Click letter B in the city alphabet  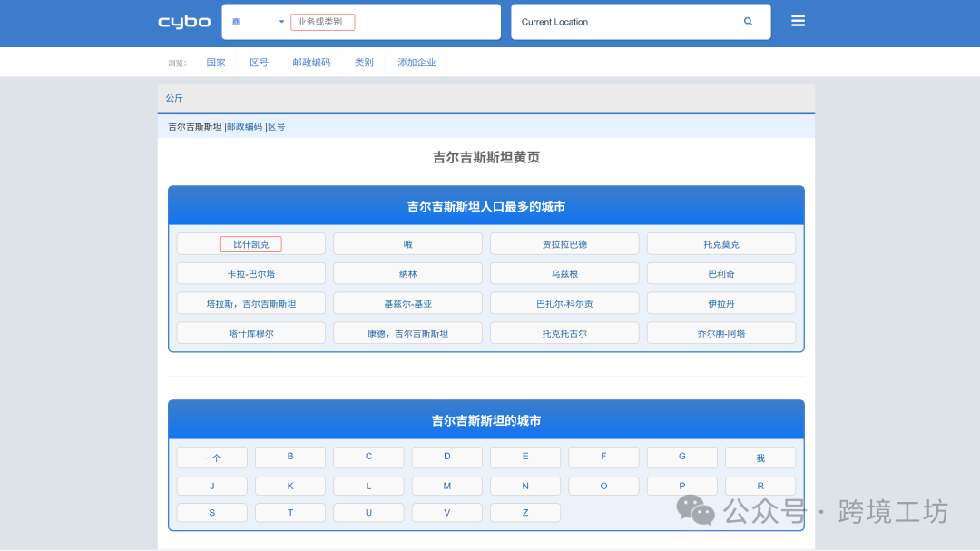289,457
